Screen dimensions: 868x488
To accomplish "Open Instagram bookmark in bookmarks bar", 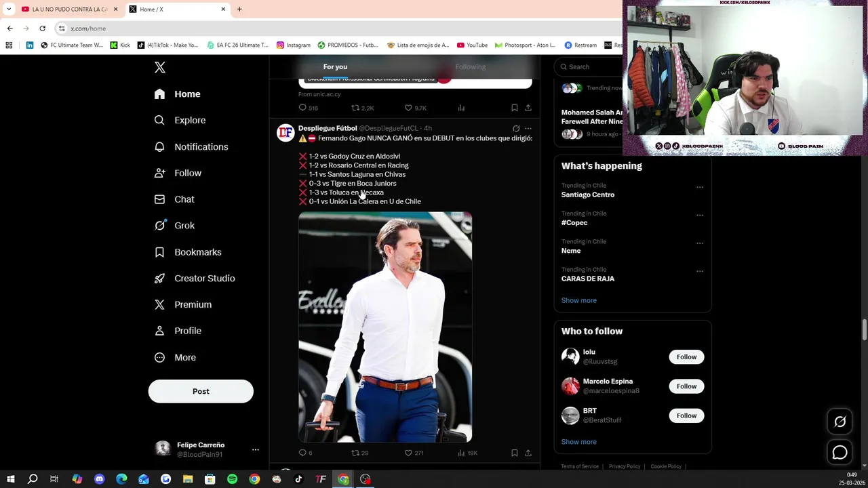I will click(x=294, y=45).
